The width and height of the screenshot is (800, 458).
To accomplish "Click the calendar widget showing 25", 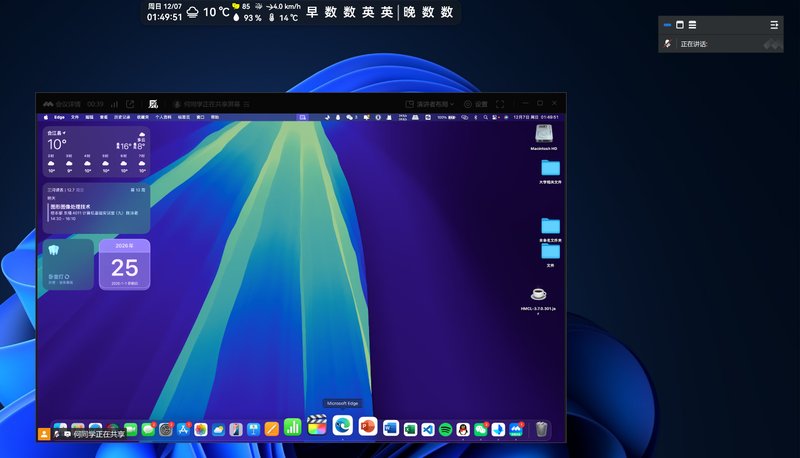I will coord(124,265).
